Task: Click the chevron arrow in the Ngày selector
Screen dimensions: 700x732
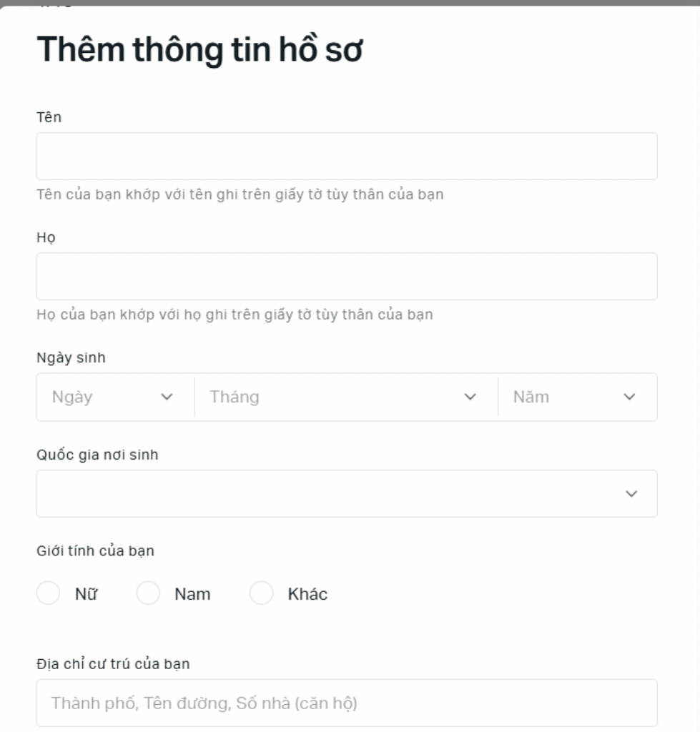Action: (167, 397)
